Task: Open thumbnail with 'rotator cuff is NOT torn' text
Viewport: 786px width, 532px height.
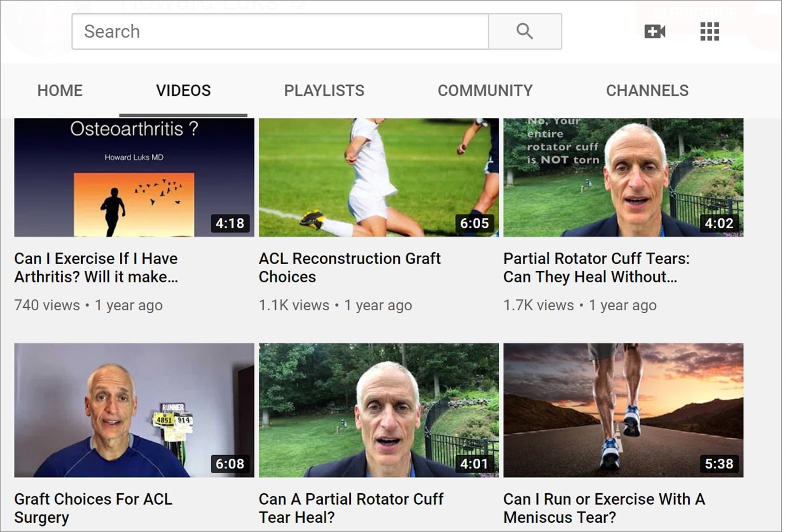Action: 623,177
